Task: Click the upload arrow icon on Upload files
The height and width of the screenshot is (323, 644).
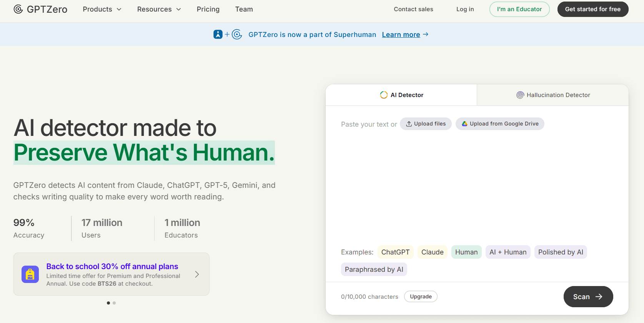Action: 409,124
